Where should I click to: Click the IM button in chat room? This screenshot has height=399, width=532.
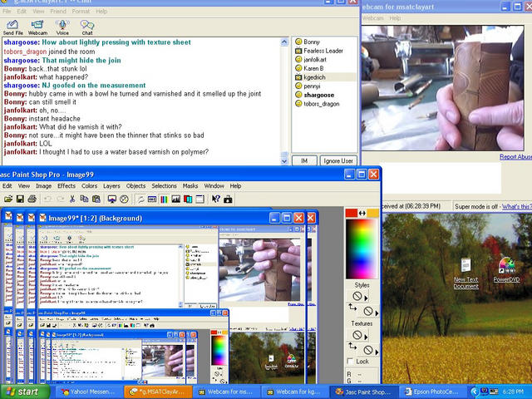coord(304,160)
